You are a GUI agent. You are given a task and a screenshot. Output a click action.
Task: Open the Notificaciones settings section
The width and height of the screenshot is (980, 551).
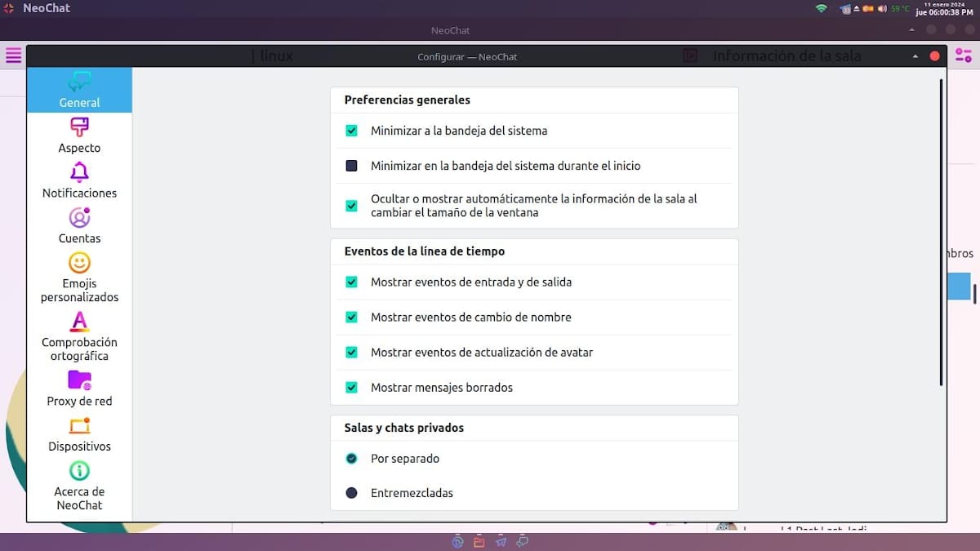tap(79, 180)
